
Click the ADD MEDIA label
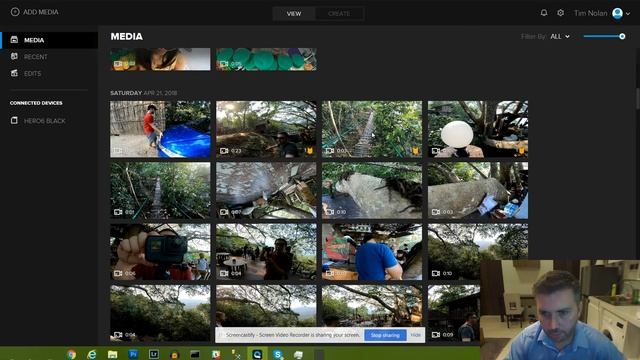[40, 12]
